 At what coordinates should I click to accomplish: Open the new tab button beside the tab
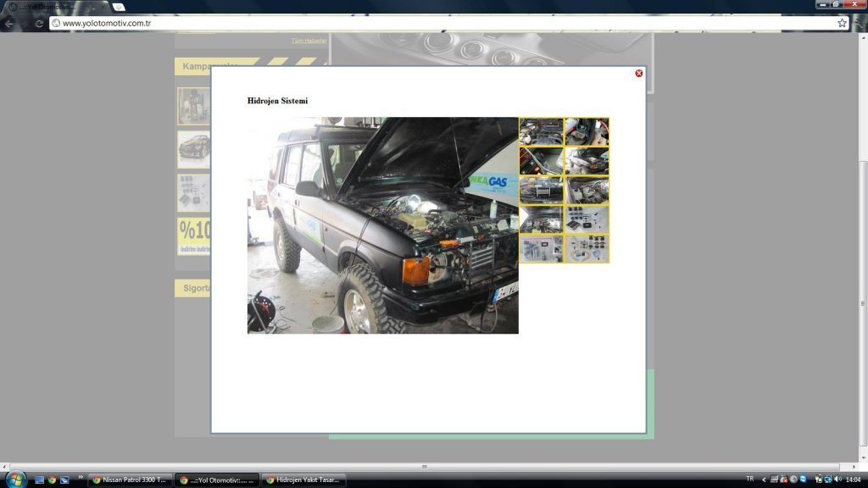pyautogui.click(x=119, y=7)
